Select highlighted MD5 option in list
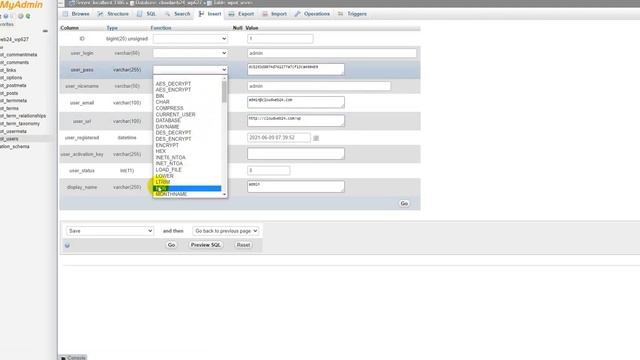The image size is (640, 360). point(188,188)
